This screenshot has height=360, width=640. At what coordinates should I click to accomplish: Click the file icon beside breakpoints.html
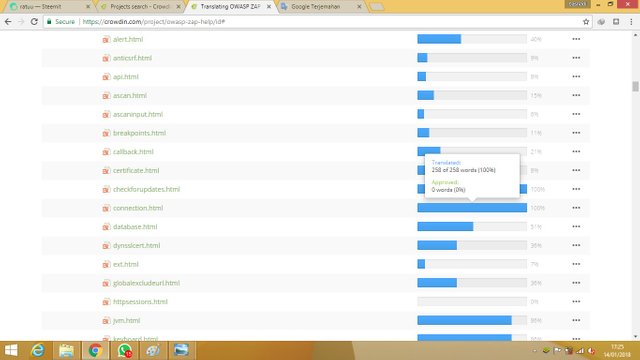[x=106, y=133]
